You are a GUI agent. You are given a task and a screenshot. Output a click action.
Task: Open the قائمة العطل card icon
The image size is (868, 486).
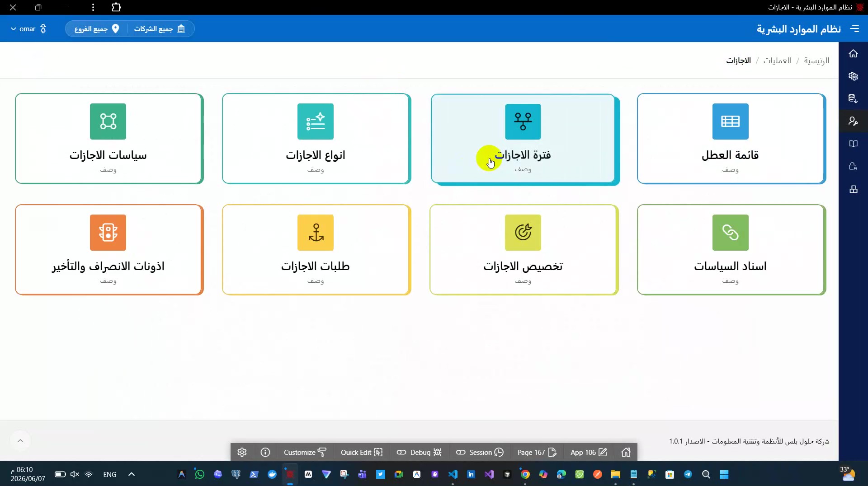pyautogui.click(x=730, y=121)
